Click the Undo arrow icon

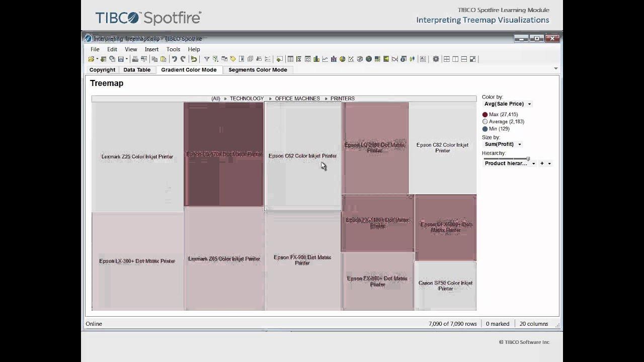(x=175, y=59)
